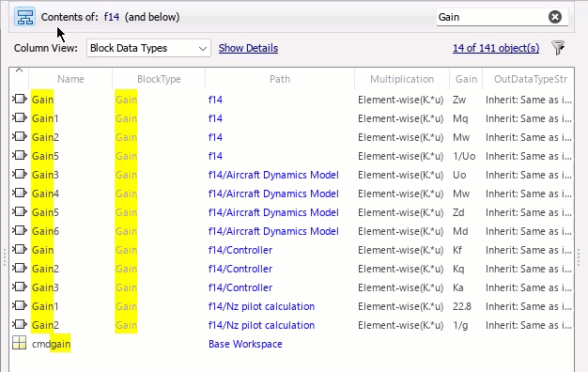Click OutDataTypeStr cell in the 1/g row

tap(529, 325)
